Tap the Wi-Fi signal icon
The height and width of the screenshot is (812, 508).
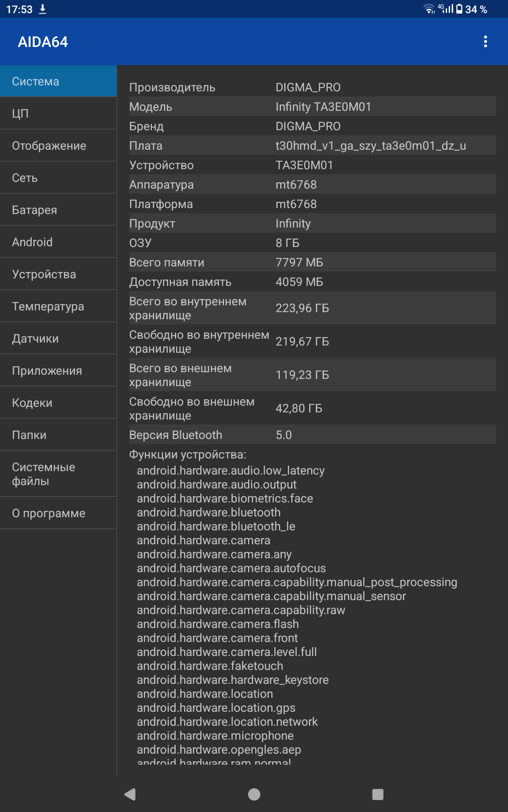click(x=429, y=9)
